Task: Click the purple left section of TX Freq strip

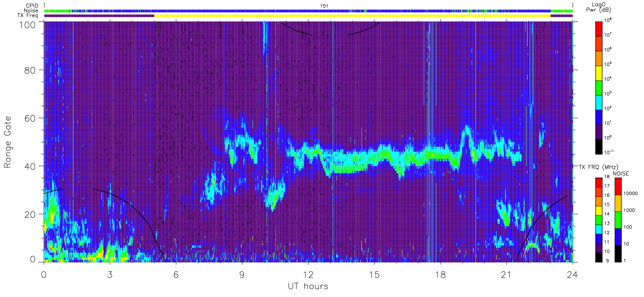Action: [x=99, y=16]
